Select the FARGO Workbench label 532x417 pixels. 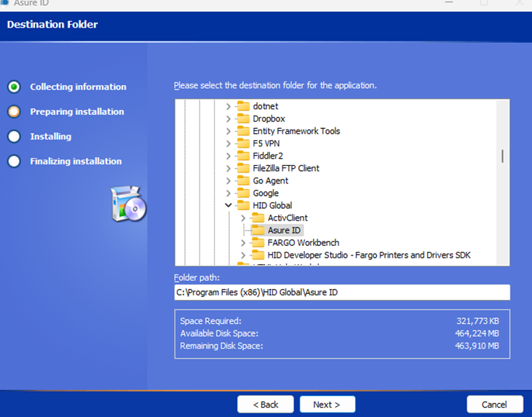click(x=303, y=242)
